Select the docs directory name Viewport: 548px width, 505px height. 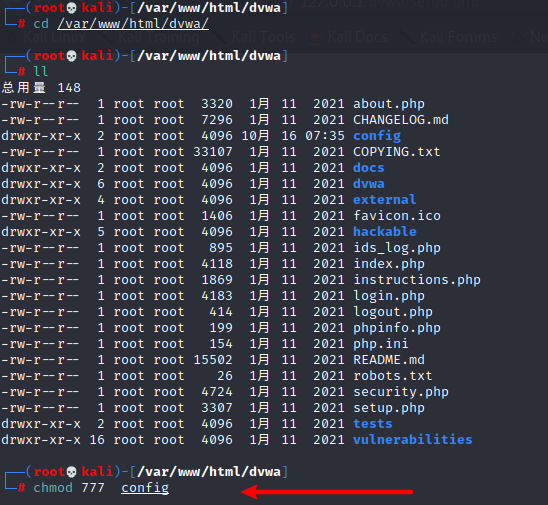tap(369, 168)
